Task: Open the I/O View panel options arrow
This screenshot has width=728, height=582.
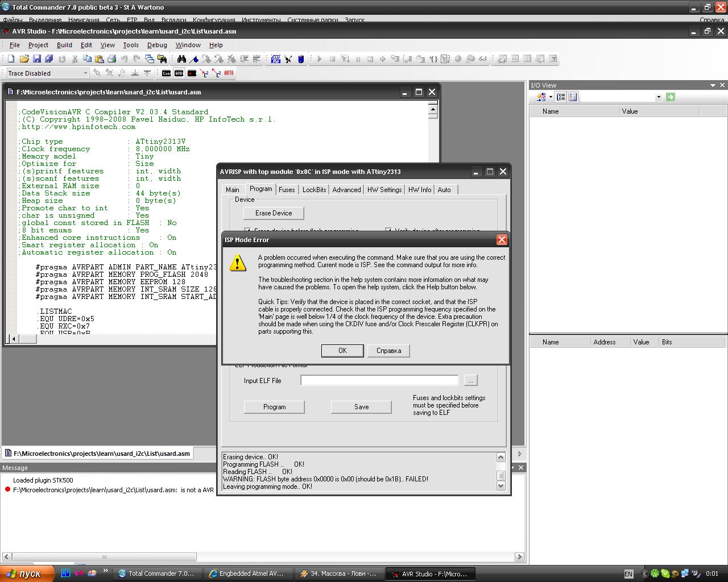Action: [x=713, y=85]
